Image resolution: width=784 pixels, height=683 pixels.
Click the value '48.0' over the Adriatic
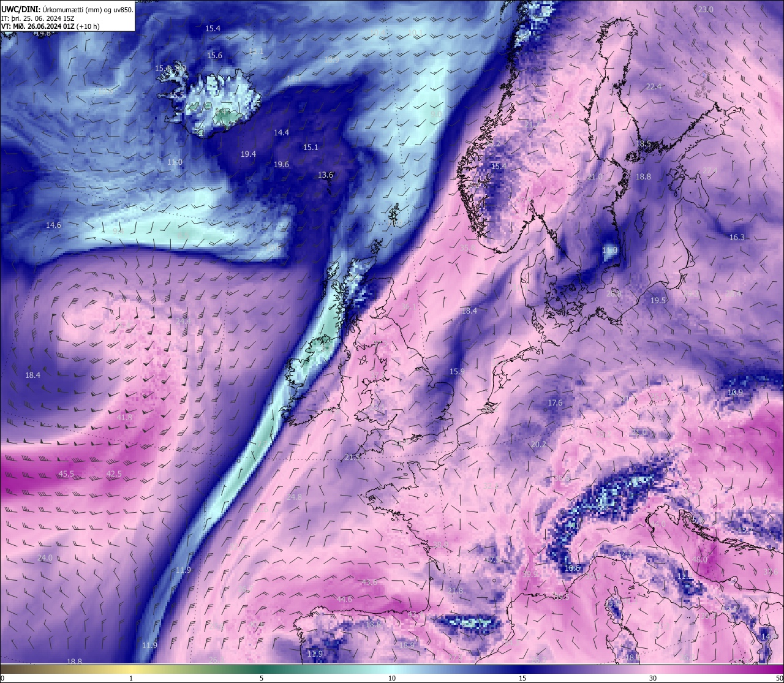pos(699,560)
